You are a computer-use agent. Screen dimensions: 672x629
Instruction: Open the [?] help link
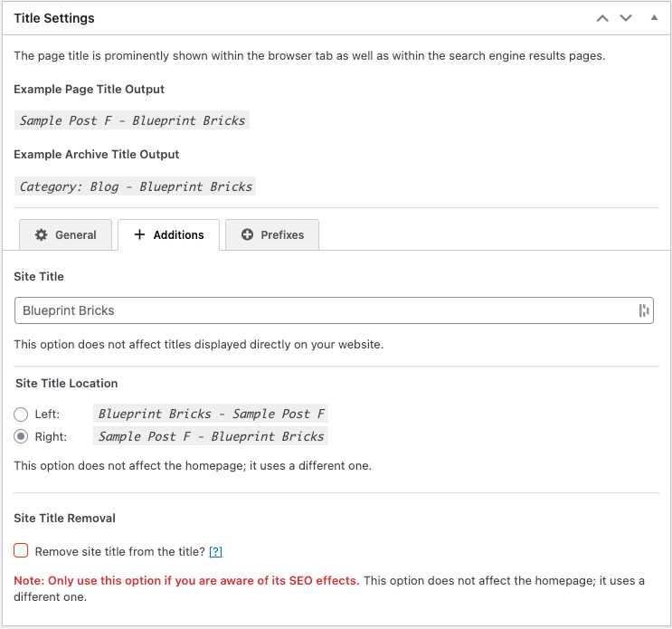pyautogui.click(x=215, y=551)
